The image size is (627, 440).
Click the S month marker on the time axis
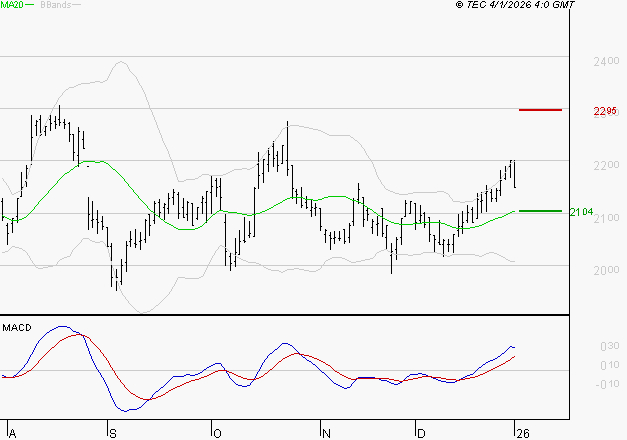pos(113,434)
